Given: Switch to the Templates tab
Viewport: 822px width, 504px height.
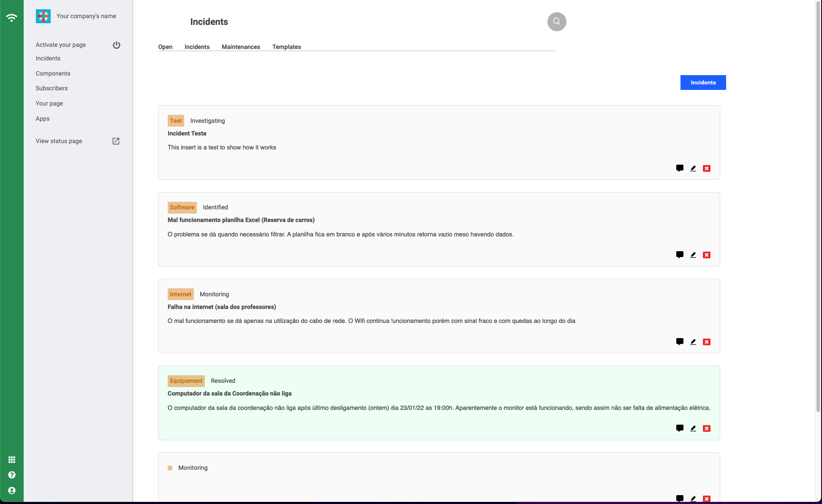Looking at the screenshot, I should point(286,47).
